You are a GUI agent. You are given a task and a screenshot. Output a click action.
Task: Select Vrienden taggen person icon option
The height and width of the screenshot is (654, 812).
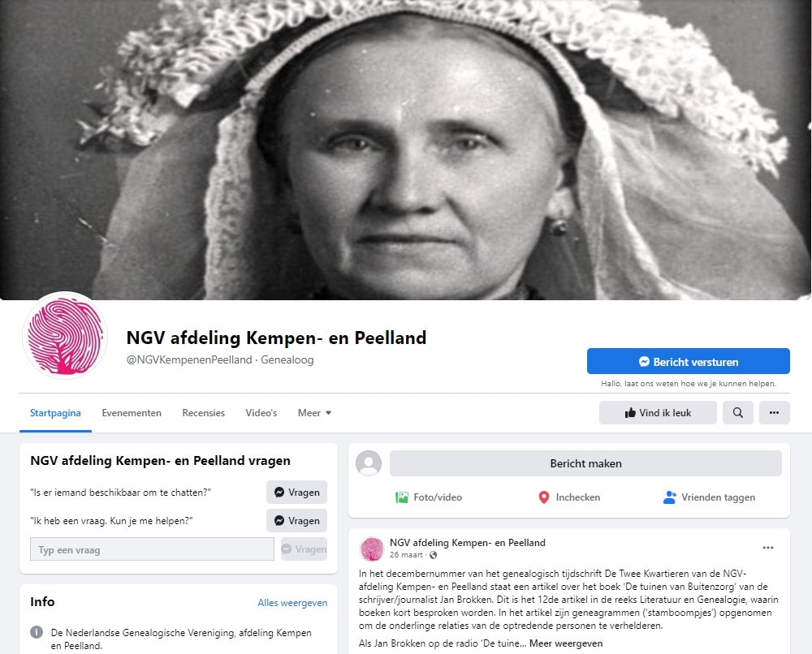709,497
